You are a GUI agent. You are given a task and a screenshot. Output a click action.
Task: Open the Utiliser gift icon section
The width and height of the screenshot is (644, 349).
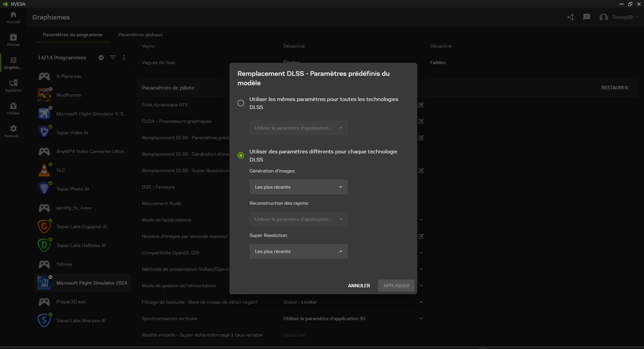13,109
